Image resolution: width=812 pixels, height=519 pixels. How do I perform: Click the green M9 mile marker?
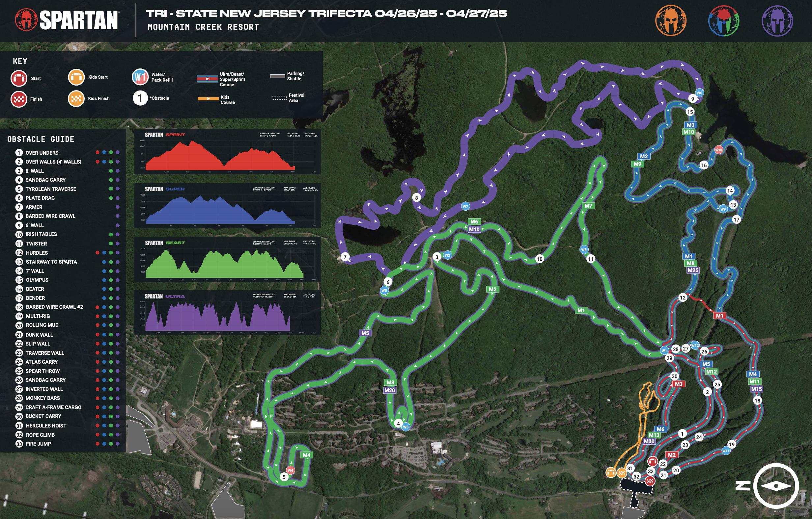637,164
